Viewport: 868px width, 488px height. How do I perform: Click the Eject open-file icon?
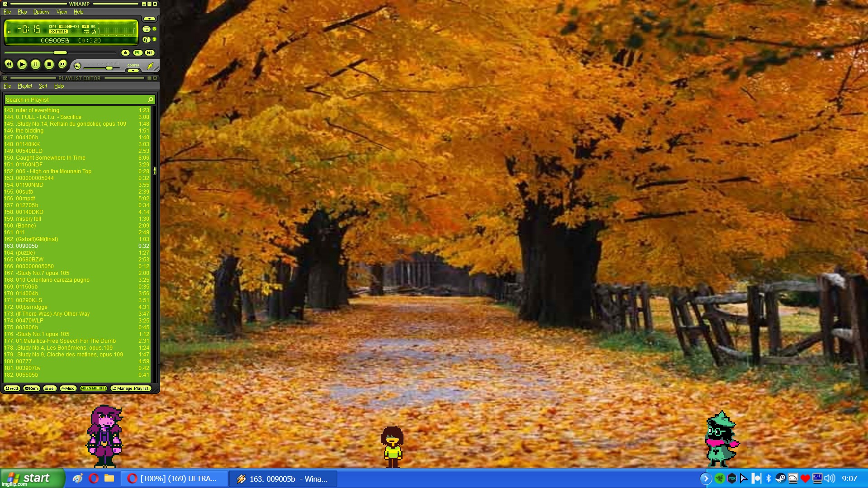[x=125, y=53]
